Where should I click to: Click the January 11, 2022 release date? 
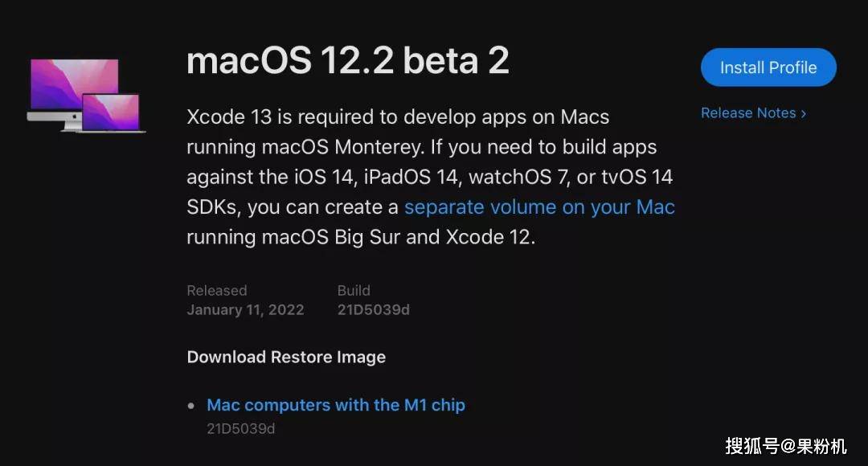245,309
